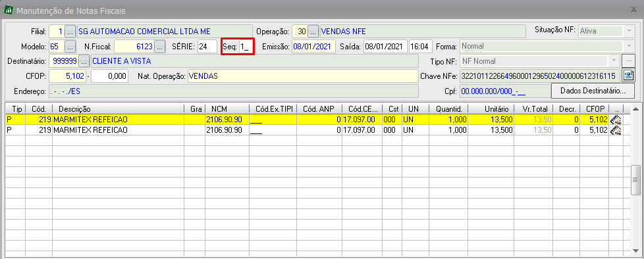The width and height of the screenshot is (644, 259).
Task: Click the Operação code field
Action: pyautogui.click(x=300, y=32)
